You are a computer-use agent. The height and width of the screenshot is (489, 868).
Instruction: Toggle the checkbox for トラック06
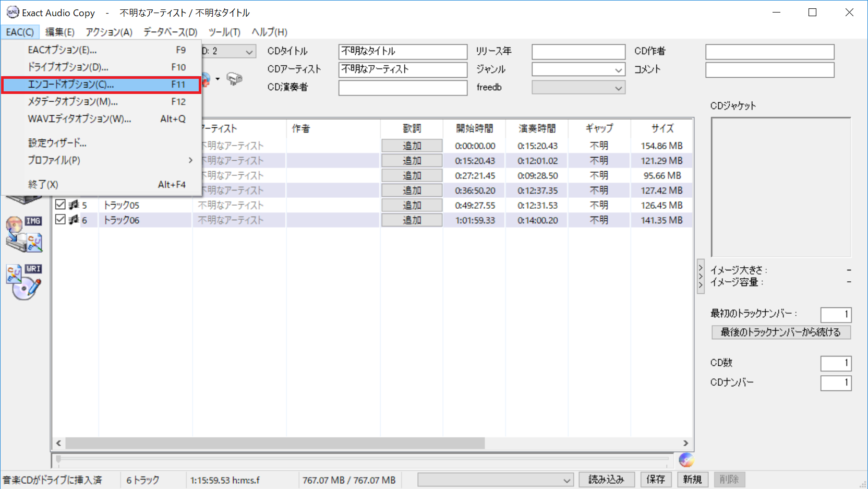(60, 220)
